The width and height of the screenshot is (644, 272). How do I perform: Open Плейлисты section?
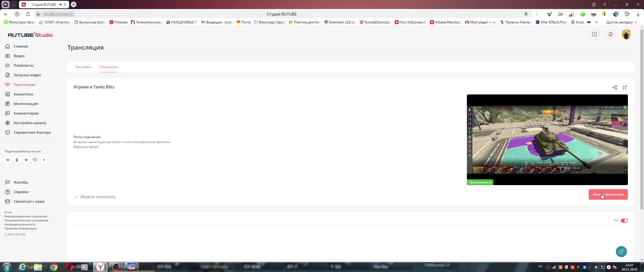click(23, 65)
